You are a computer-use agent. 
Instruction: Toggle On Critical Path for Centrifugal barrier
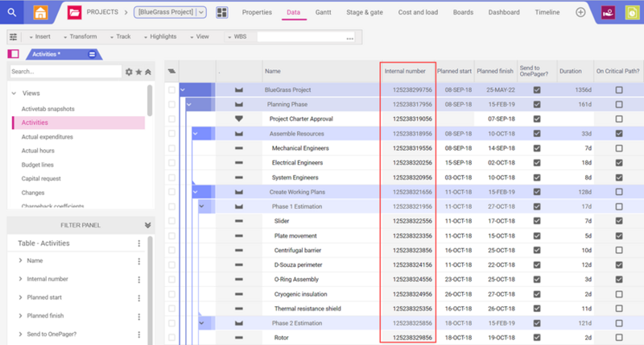click(619, 251)
